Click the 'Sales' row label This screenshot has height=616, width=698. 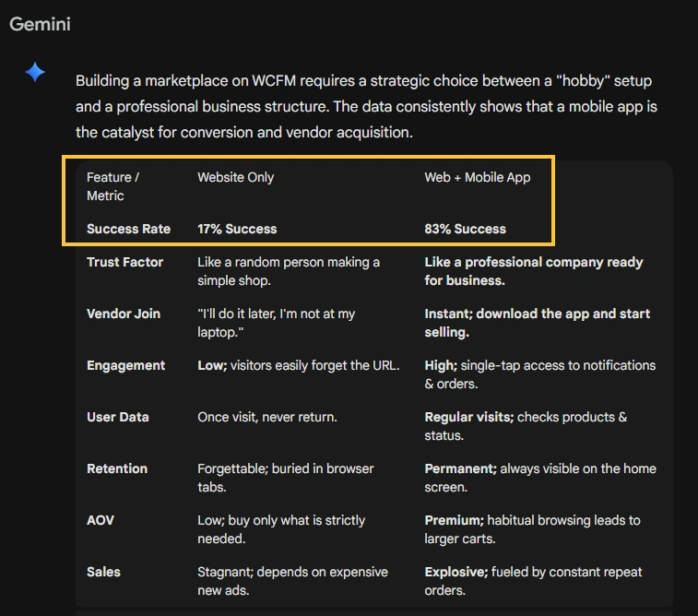coord(104,572)
